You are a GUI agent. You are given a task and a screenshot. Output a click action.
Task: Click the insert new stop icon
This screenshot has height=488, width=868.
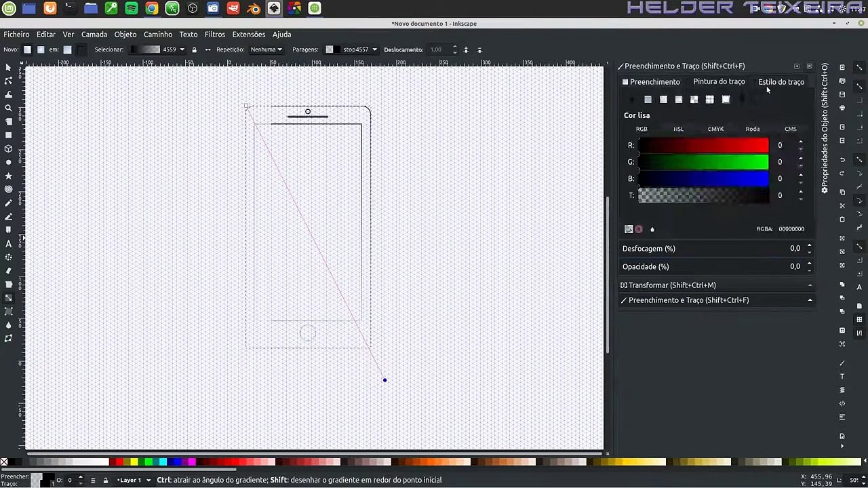pyautogui.click(x=466, y=49)
